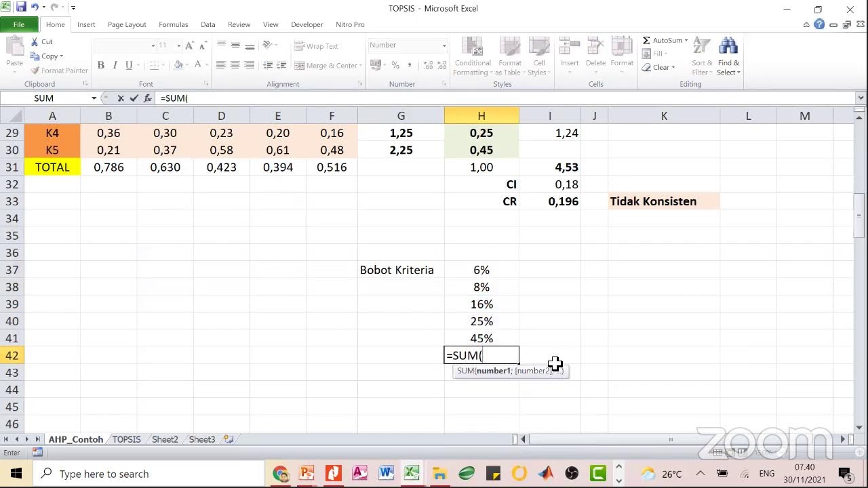This screenshot has height=488, width=868.
Task: Click the Save icon in Quick Access
Action: click(x=21, y=8)
